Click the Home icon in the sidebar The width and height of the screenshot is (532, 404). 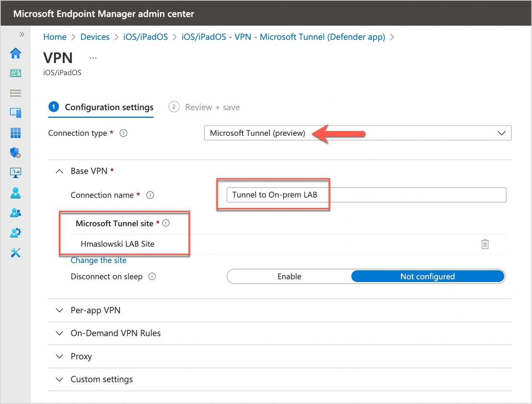[15, 53]
